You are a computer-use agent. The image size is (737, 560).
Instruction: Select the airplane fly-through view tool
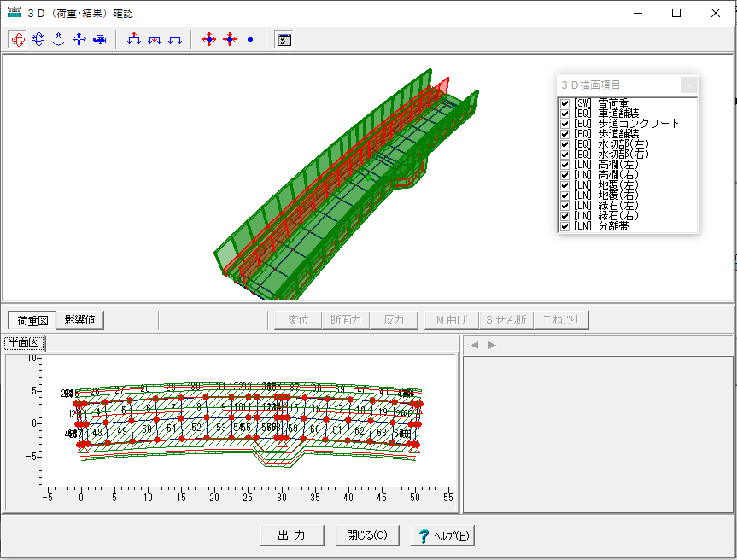point(100,39)
